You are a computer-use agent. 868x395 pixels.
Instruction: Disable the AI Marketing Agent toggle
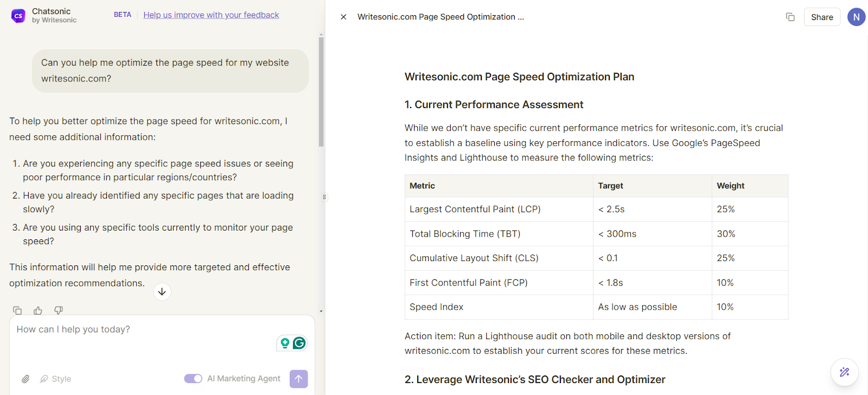193,379
